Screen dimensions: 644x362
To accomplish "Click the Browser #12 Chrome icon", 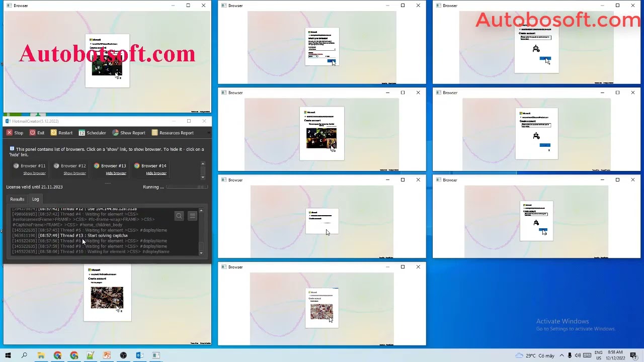I will (x=56, y=166).
